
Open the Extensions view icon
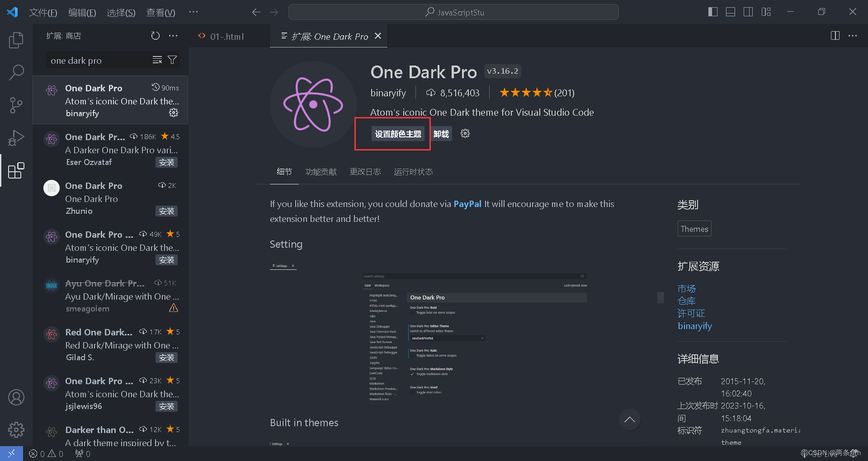(x=16, y=170)
